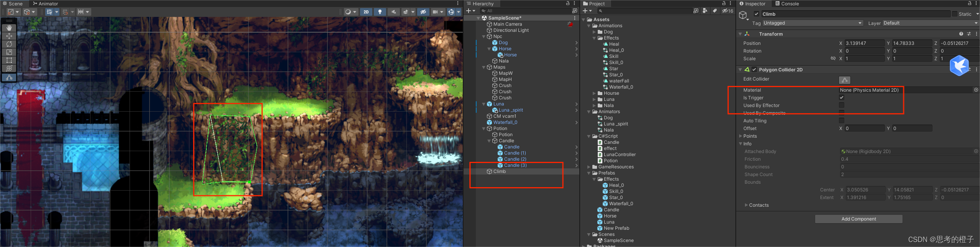The image size is (980, 247).
Task: Pick Physics Material 2D object selector
Action: pyautogui.click(x=976, y=90)
